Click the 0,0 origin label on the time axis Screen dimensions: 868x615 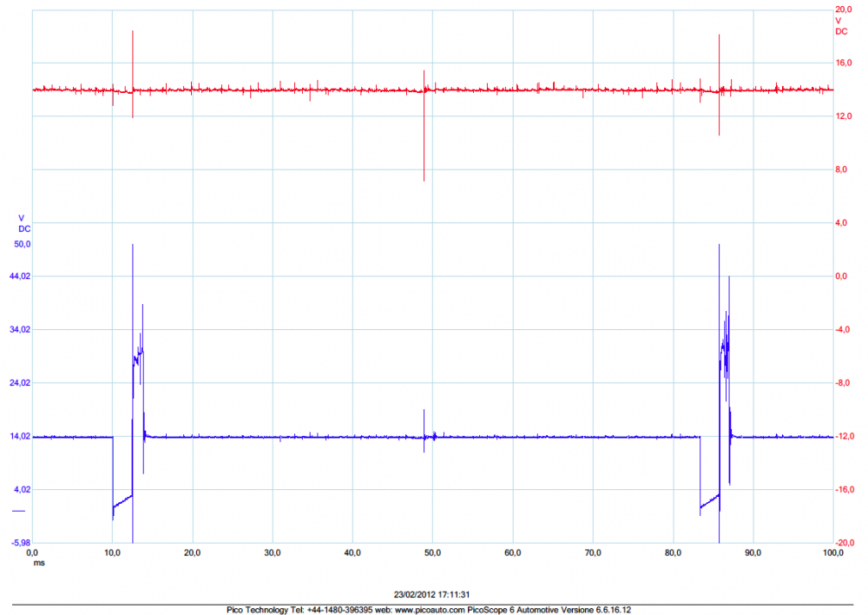33,552
